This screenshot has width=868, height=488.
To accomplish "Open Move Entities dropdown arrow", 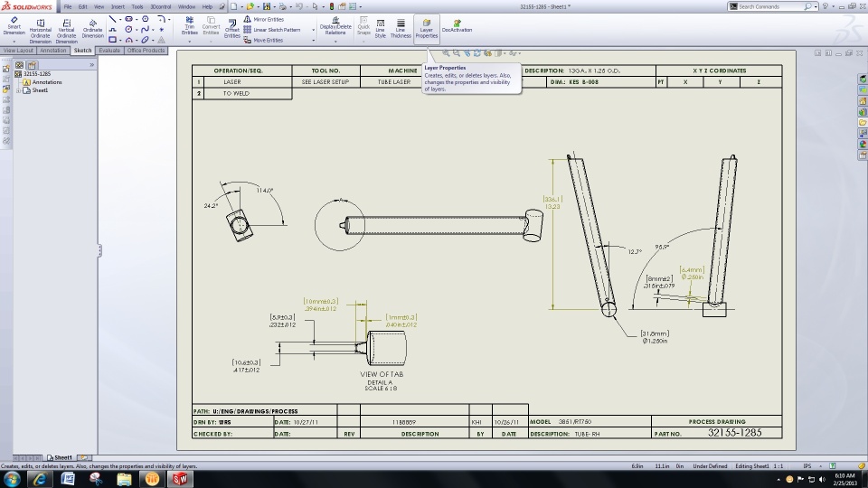I will pos(314,41).
